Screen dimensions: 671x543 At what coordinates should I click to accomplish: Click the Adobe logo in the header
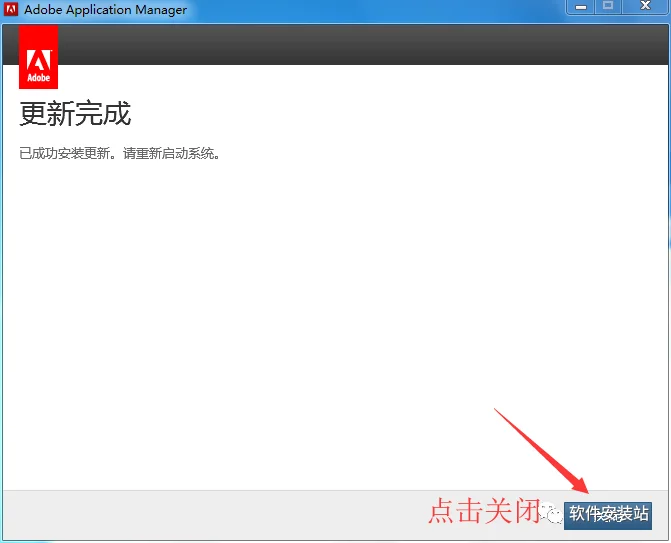click(39, 57)
